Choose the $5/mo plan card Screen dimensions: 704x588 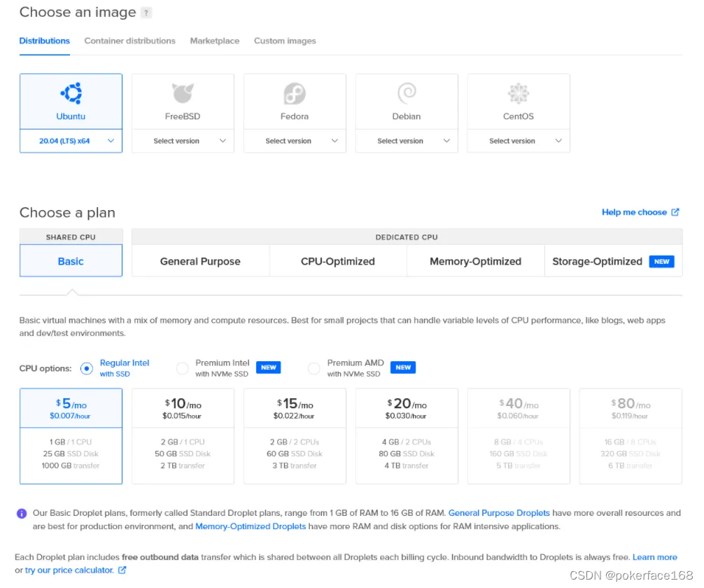click(x=71, y=436)
